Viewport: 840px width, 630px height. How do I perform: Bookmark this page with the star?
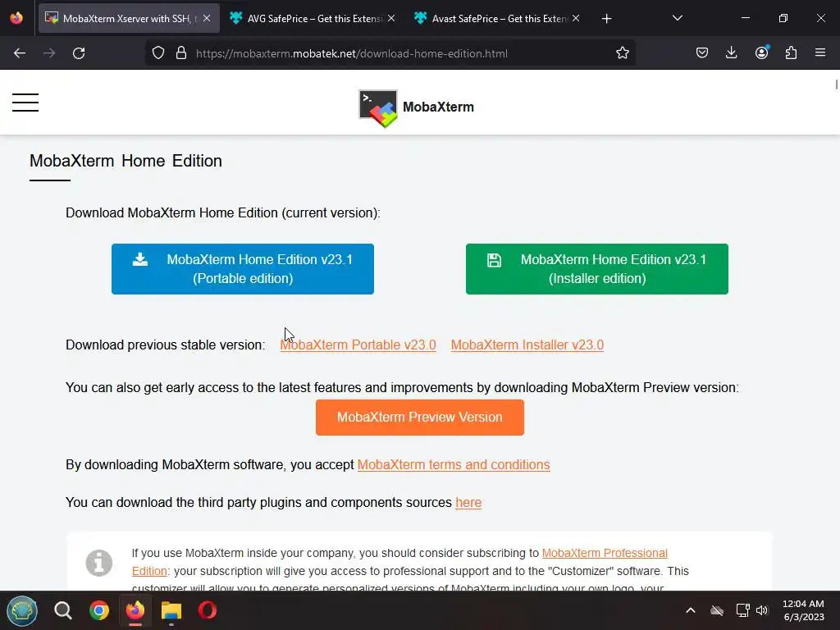tap(622, 53)
